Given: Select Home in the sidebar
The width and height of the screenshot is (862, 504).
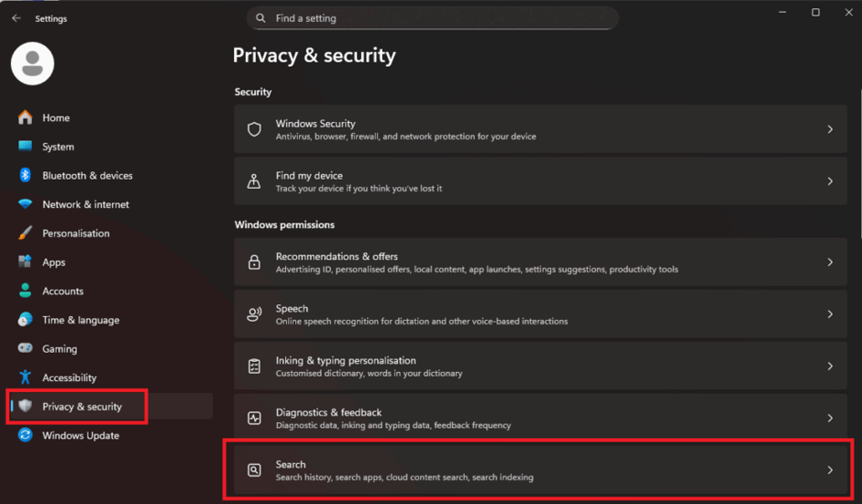Looking at the screenshot, I should (110, 117).
